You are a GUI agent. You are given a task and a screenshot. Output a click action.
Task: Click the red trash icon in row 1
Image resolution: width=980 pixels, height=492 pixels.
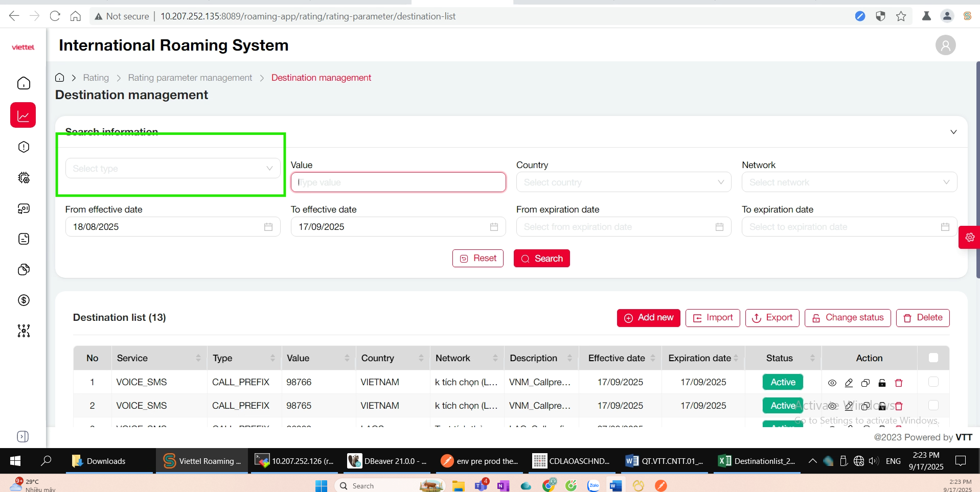tap(899, 383)
